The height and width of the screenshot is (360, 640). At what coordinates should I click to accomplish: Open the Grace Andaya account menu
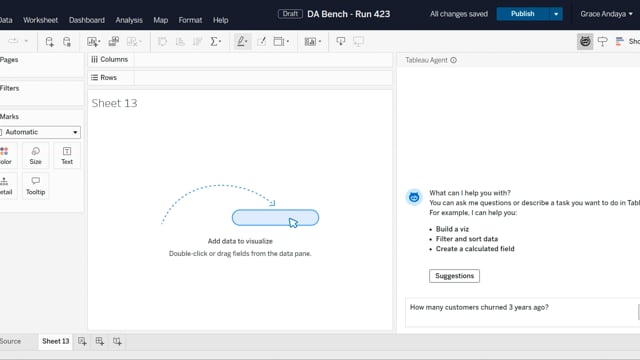[x=606, y=14]
